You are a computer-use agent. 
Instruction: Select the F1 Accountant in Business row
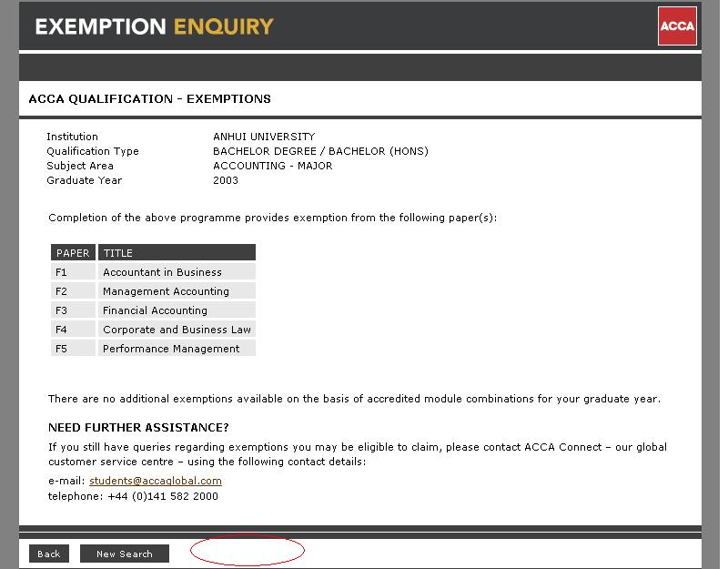click(153, 271)
